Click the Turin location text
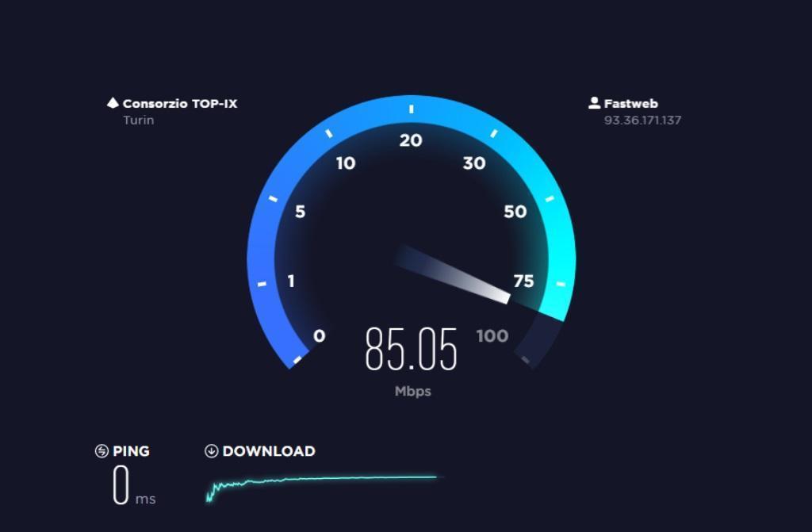Image resolution: width=812 pixels, height=532 pixels. coord(138,121)
